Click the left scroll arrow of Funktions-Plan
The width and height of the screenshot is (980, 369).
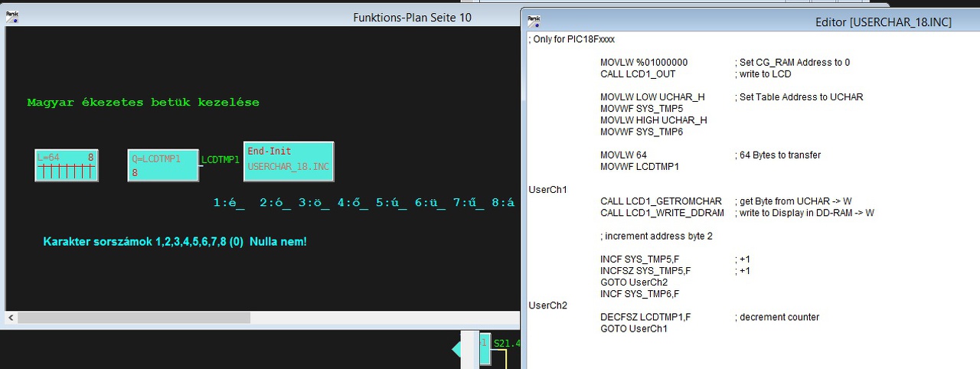[10, 317]
